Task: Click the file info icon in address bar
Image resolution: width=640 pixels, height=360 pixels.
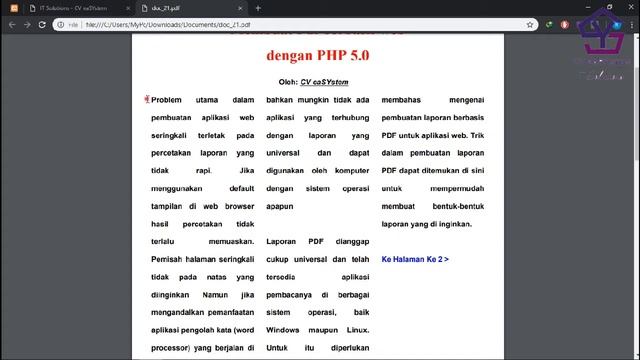Action: [61, 25]
